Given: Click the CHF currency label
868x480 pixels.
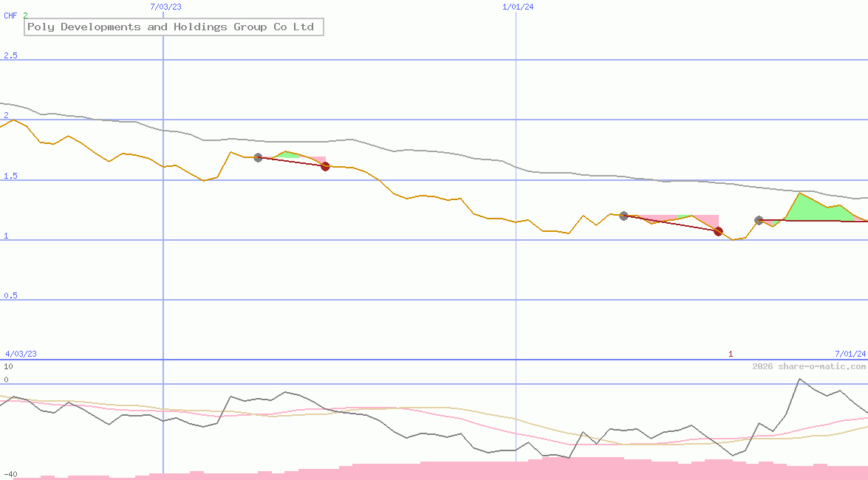Looking at the screenshot, I should 10,16.
